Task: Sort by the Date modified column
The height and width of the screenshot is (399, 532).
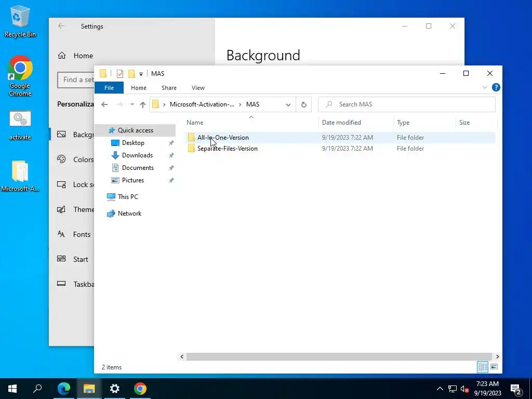Action: [x=356, y=123]
